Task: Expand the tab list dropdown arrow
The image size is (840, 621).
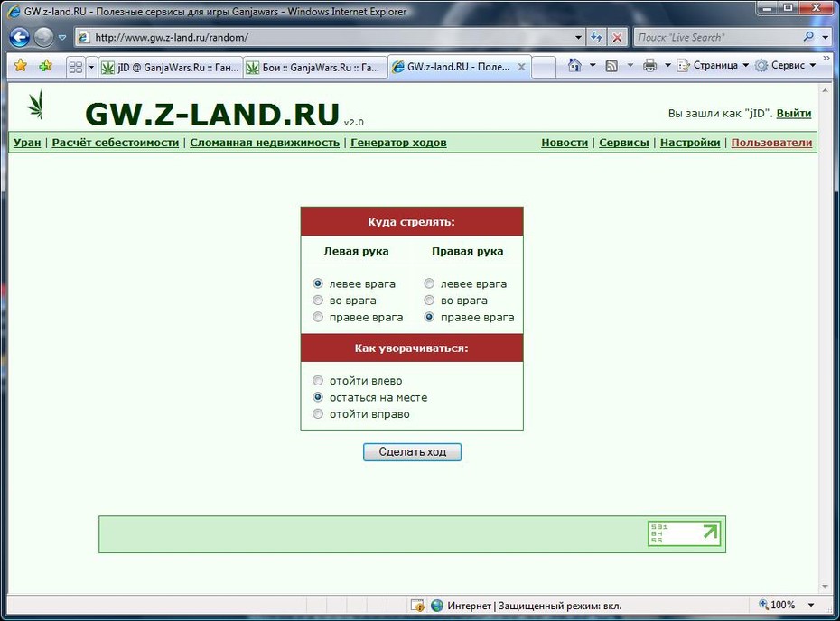Action: pos(91,67)
